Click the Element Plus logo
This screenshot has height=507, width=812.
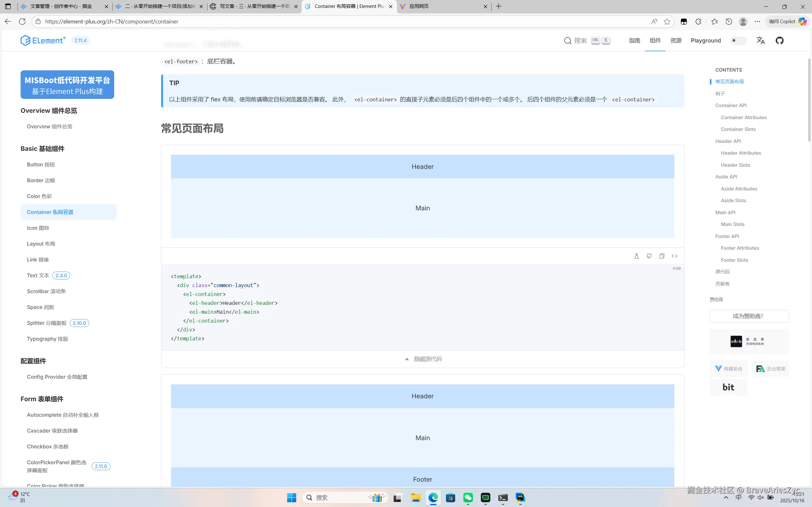click(x=43, y=41)
